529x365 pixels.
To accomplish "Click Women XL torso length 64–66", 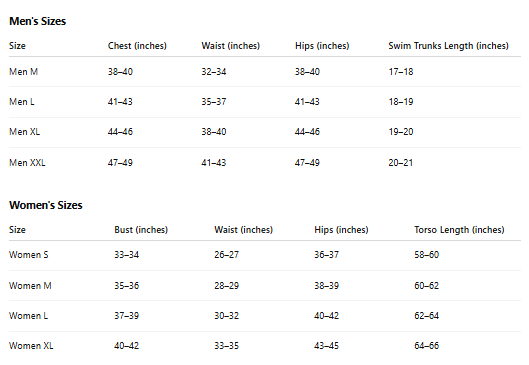I will 426,346.
